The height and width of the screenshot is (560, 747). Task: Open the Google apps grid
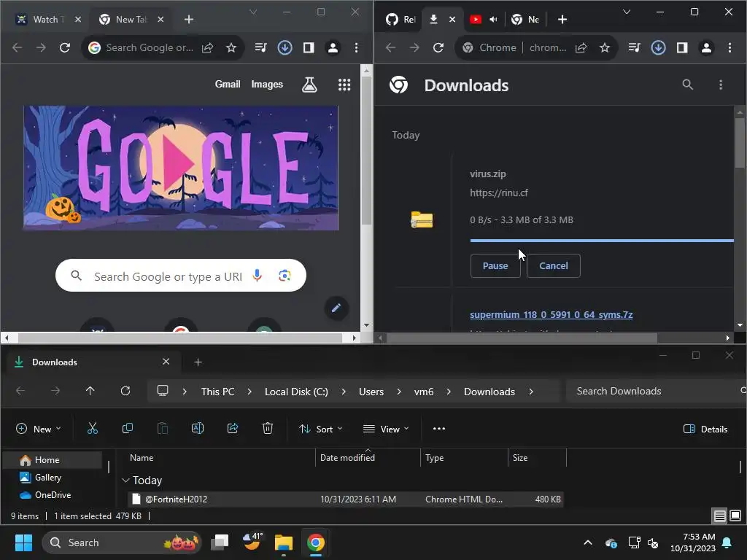[344, 85]
